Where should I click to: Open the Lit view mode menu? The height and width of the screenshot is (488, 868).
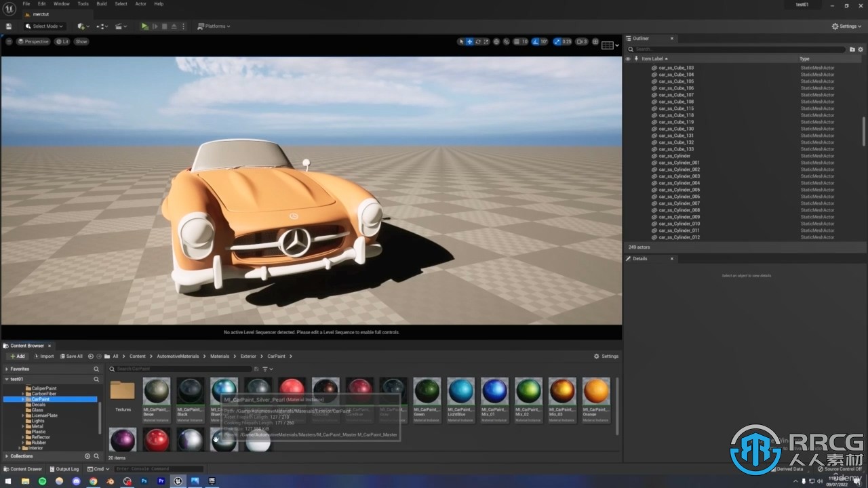62,41
